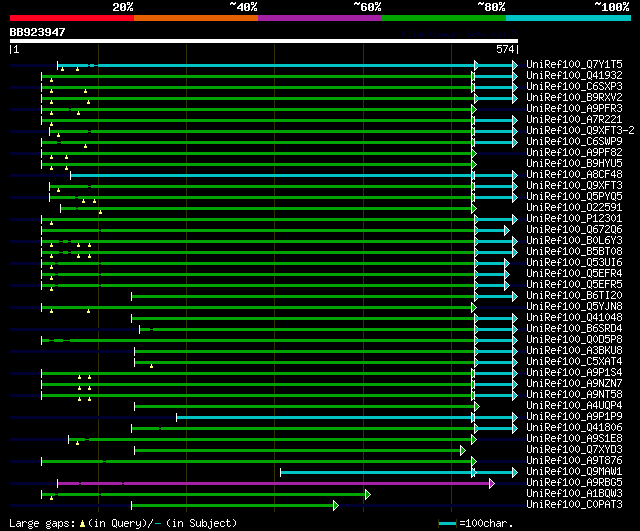The image size is (640, 531).
Task: Select UniRef100_C6SWP9 hit name
Action: point(574,142)
